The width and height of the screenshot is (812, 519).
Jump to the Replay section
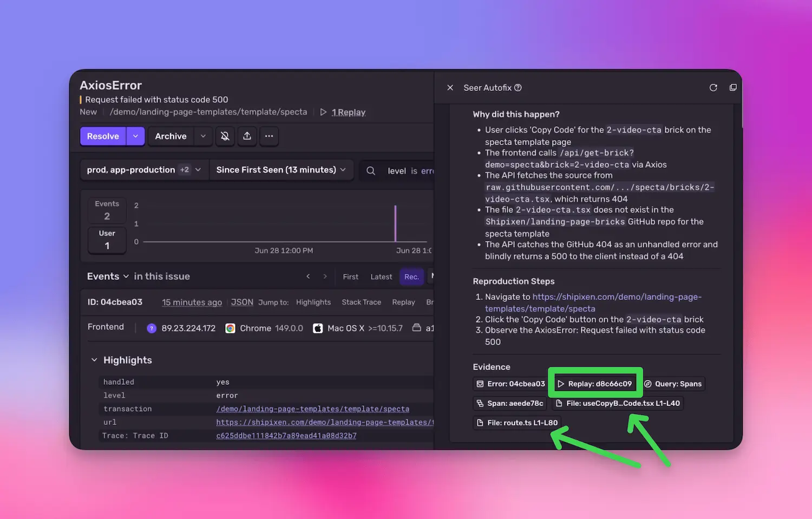click(403, 302)
